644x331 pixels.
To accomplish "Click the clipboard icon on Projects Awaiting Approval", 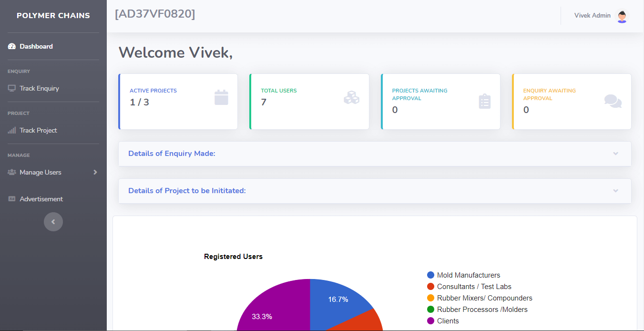I will click(484, 101).
